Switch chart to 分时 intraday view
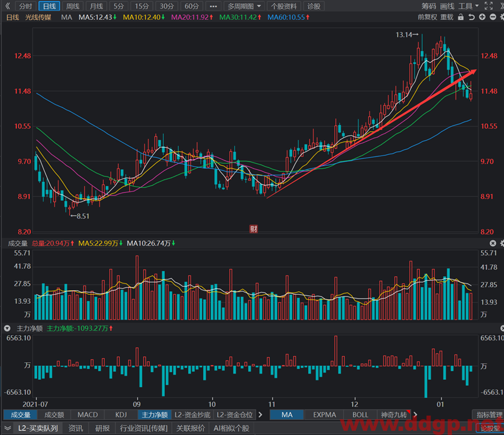The image size is (504, 435). pos(25,6)
